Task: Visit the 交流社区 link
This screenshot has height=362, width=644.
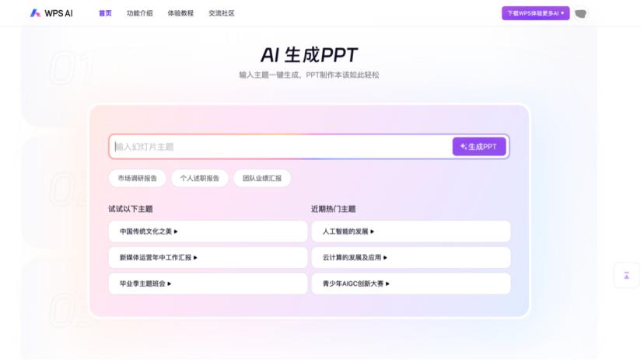Action: [x=222, y=13]
